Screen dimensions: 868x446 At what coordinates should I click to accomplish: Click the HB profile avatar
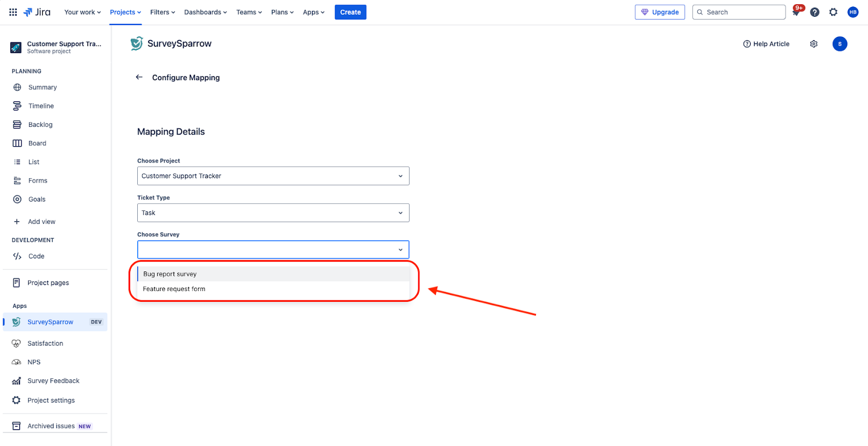(x=853, y=12)
